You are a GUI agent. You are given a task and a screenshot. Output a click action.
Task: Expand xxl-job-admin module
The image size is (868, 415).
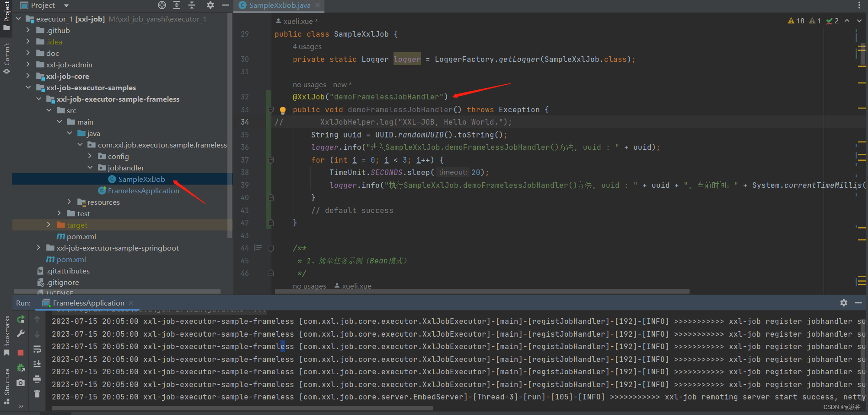pyautogui.click(x=28, y=65)
